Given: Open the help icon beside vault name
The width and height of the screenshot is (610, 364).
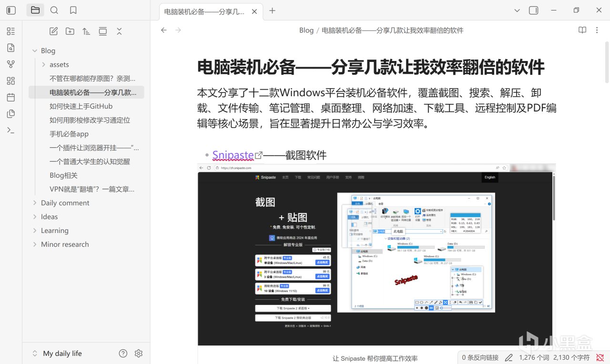Looking at the screenshot, I should 123,354.
